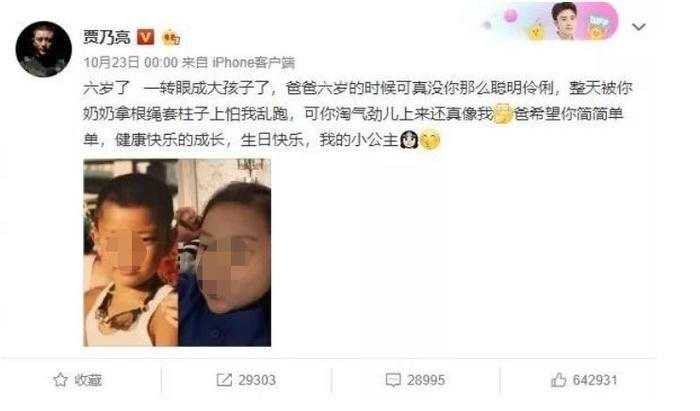Click the star icon for 收藏

(60, 380)
